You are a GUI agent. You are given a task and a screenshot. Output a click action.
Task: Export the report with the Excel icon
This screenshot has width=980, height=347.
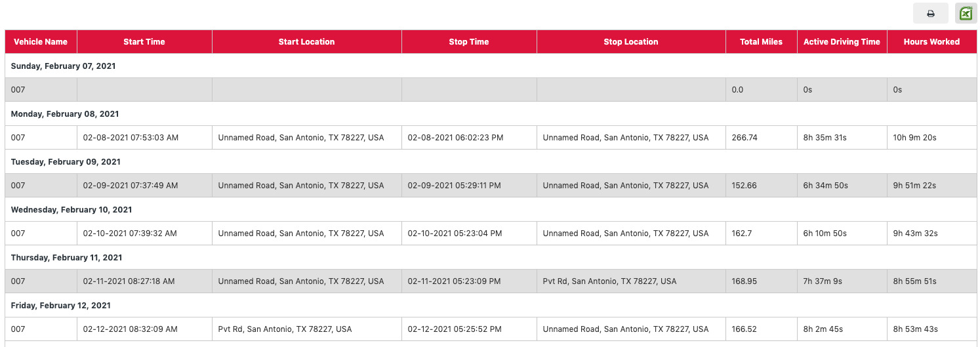966,14
